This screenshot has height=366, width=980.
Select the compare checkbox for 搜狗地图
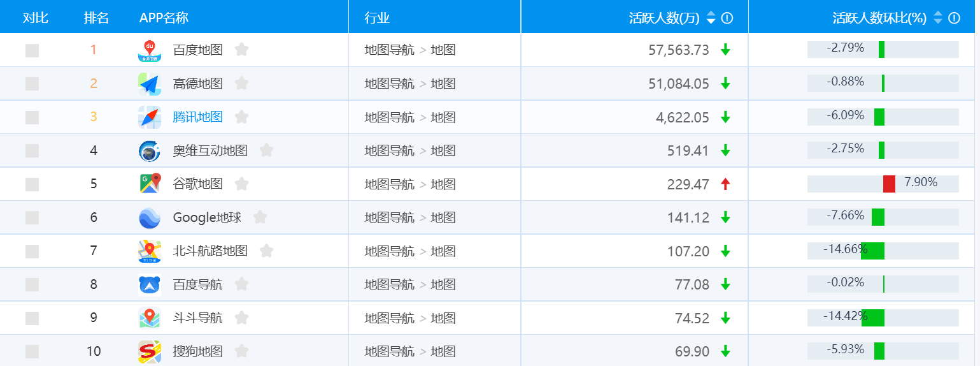pos(32,351)
